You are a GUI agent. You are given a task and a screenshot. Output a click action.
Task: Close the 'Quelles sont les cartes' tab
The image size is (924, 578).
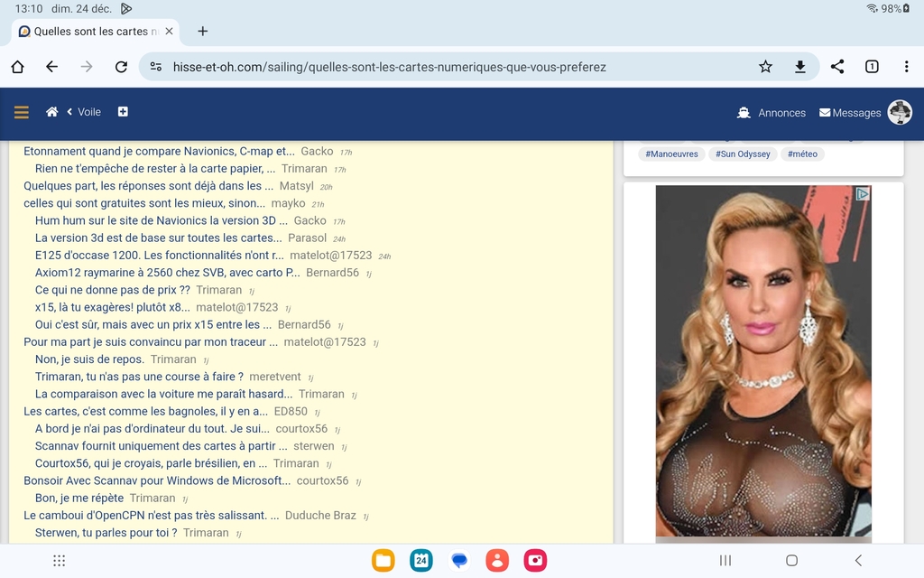(169, 32)
